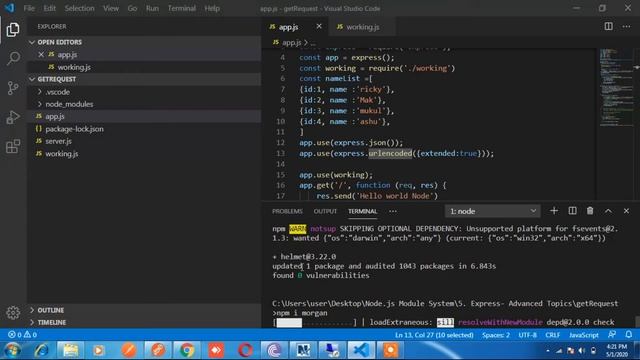Image resolution: width=640 pixels, height=360 pixels.
Task: Expand the Timeline section
Action: 145,322
